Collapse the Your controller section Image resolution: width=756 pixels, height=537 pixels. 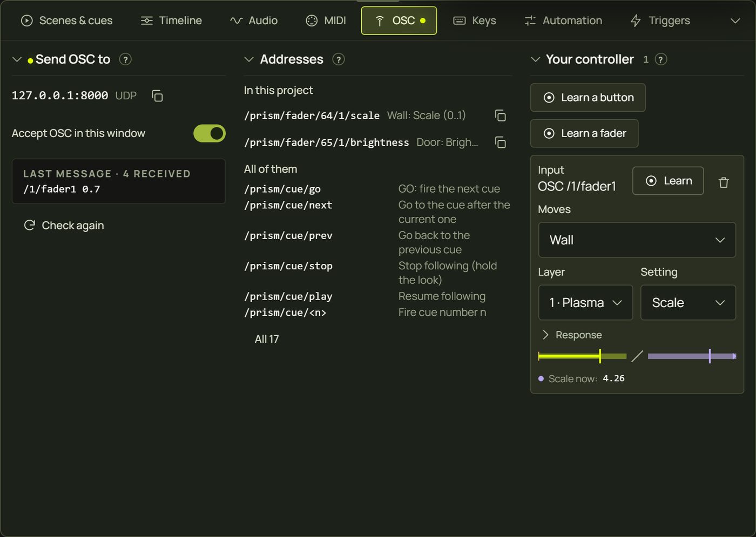point(536,59)
